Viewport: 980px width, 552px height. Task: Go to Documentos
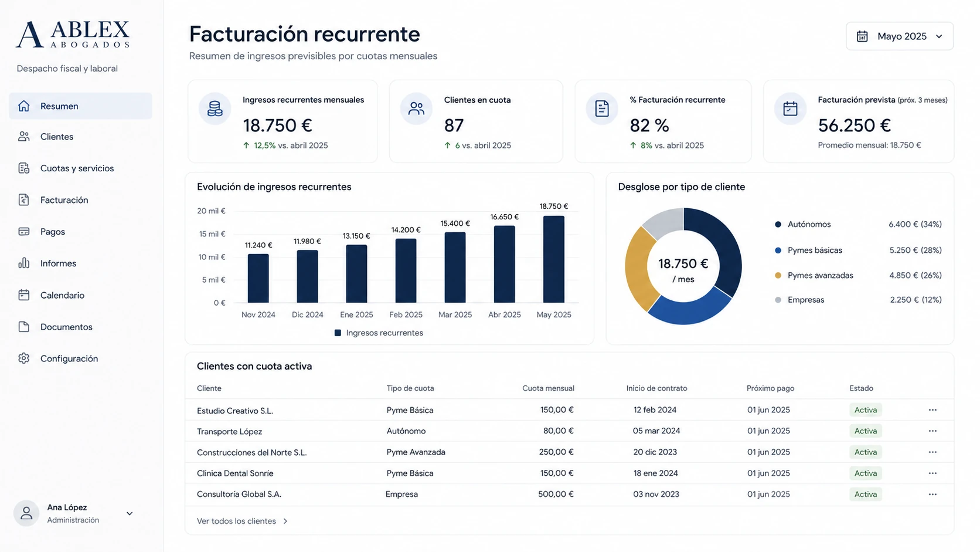(80, 327)
